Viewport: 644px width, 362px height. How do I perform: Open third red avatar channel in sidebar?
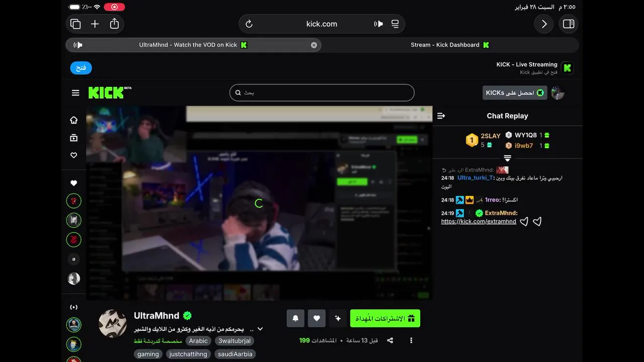click(x=74, y=239)
